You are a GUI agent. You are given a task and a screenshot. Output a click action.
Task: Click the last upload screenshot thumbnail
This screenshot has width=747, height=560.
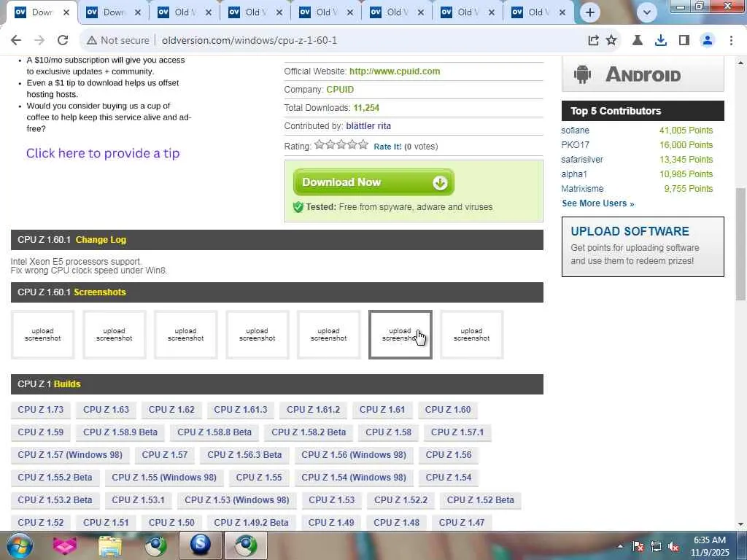click(x=472, y=335)
